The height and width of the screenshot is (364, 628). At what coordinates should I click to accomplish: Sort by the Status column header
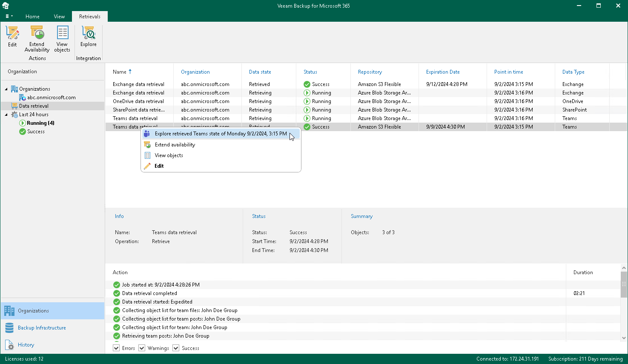pos(310,72)
